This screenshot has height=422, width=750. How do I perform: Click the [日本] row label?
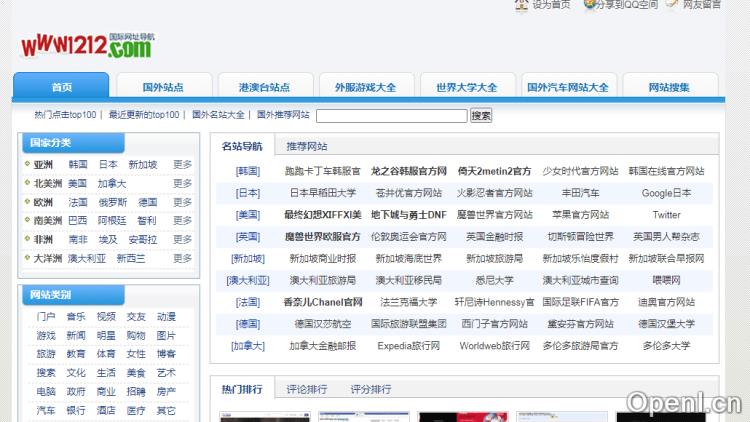tap(248, 193)
